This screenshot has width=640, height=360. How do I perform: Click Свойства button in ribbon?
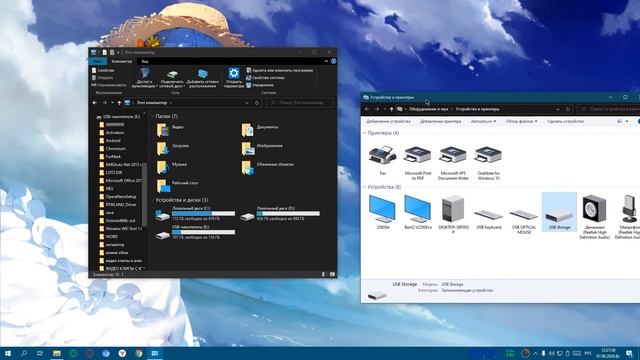click(103, 70)
